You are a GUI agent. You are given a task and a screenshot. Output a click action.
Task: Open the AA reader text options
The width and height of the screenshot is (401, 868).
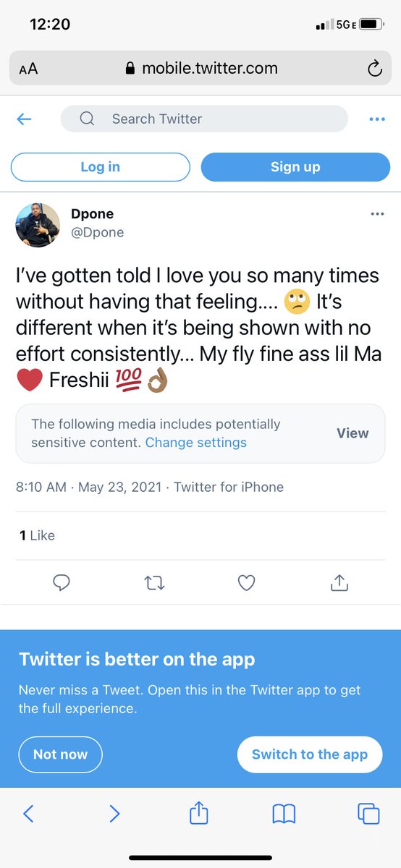[28, 69]
